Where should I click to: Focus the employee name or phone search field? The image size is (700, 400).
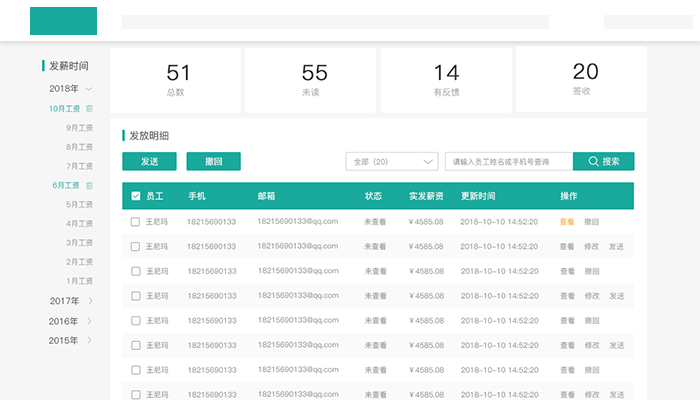(x=509, y=162)
